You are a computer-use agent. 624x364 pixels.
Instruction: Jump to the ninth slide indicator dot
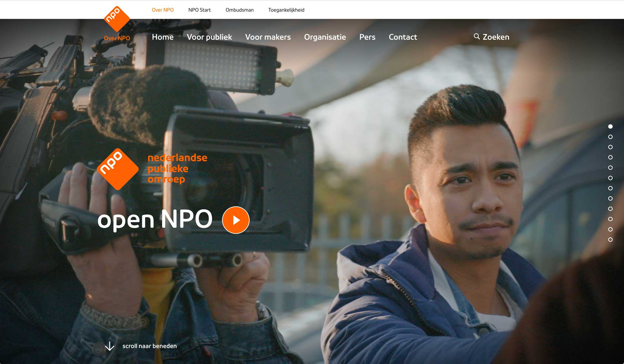coord(610,209)
